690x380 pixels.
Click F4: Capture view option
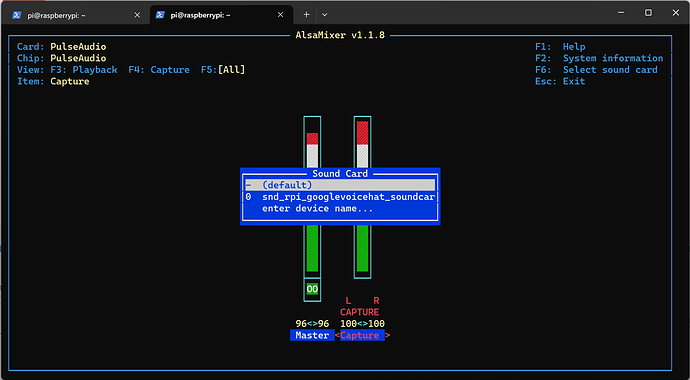[159, 69]
